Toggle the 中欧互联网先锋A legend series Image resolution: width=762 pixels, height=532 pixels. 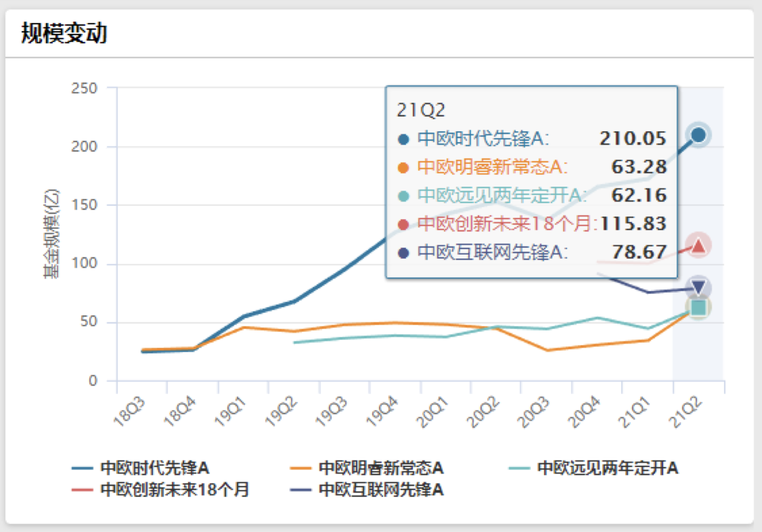coord(367,490)
